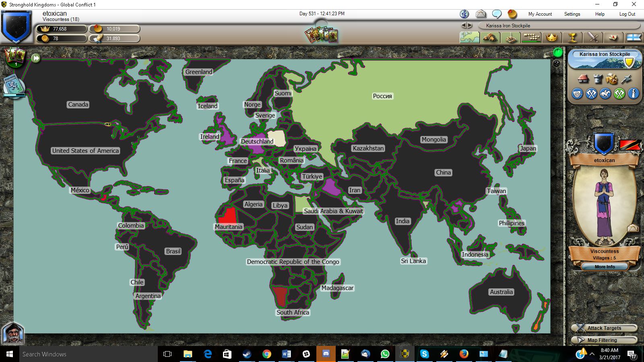
Task: Open the reports scroll tab
Action: [613, 37]
